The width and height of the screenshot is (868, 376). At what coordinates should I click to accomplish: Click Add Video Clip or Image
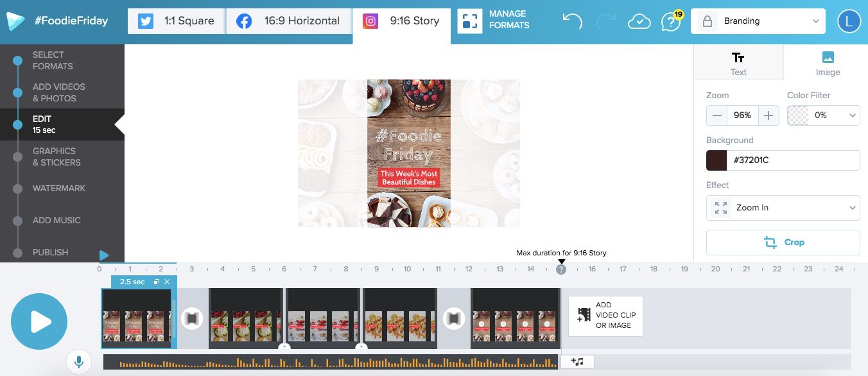pyautogui.click(x=605, y=316)
